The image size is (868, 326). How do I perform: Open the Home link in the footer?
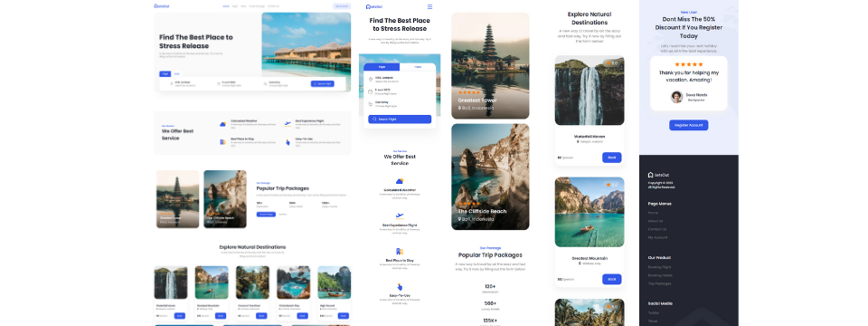[x=653, y=213]
